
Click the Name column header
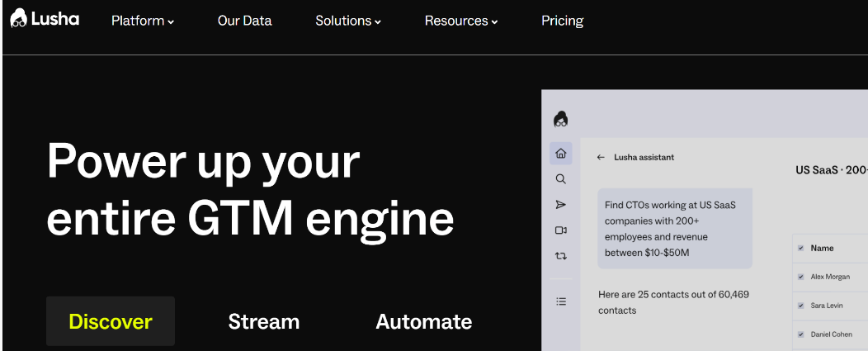tap(822, 249)
